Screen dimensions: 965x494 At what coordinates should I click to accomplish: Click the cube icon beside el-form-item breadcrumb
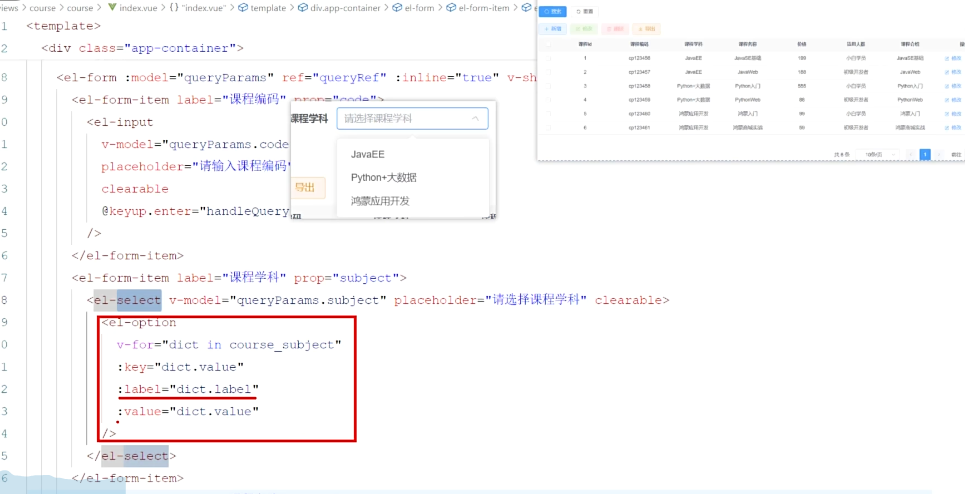coord(451,8)
